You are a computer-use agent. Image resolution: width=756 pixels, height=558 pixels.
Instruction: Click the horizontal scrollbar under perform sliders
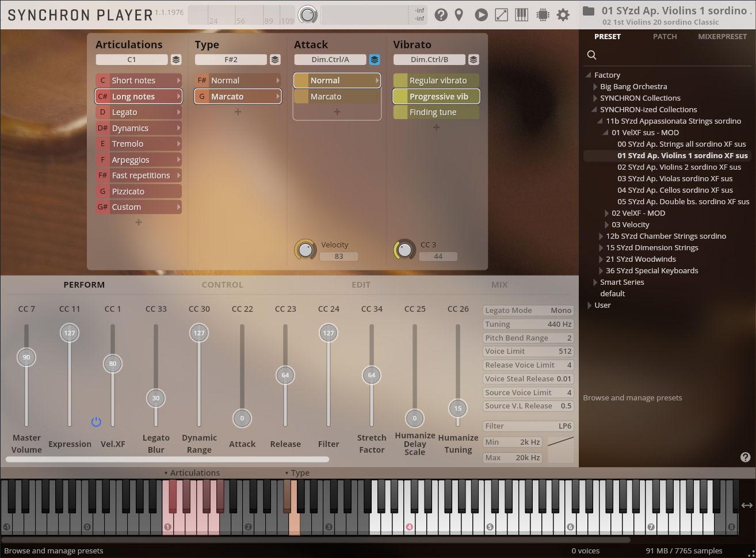pyautogui.click(x=167, y=460)
